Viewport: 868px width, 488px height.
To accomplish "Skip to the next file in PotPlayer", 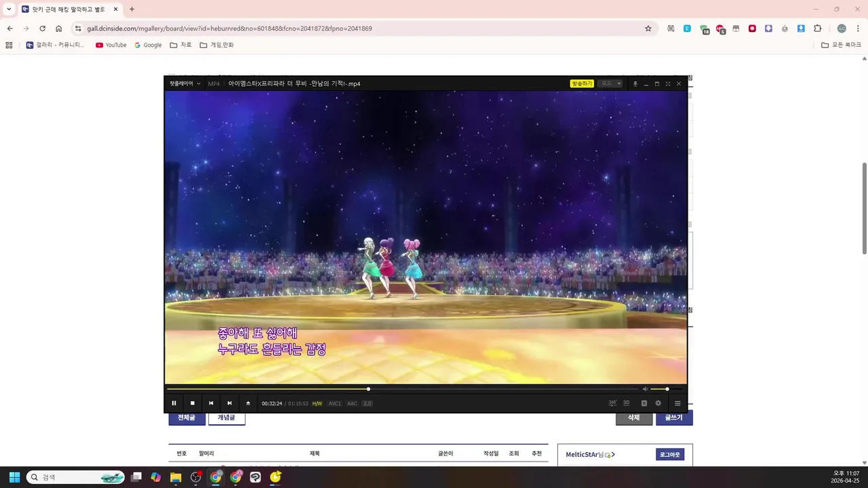I will tap(229, 403).
